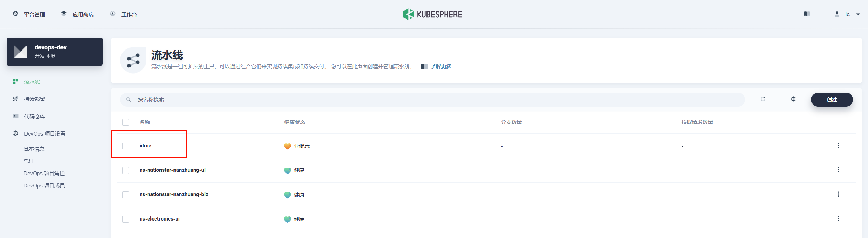Click the KubeSphere logo
The image size is (868, 238).
[432, 14]
